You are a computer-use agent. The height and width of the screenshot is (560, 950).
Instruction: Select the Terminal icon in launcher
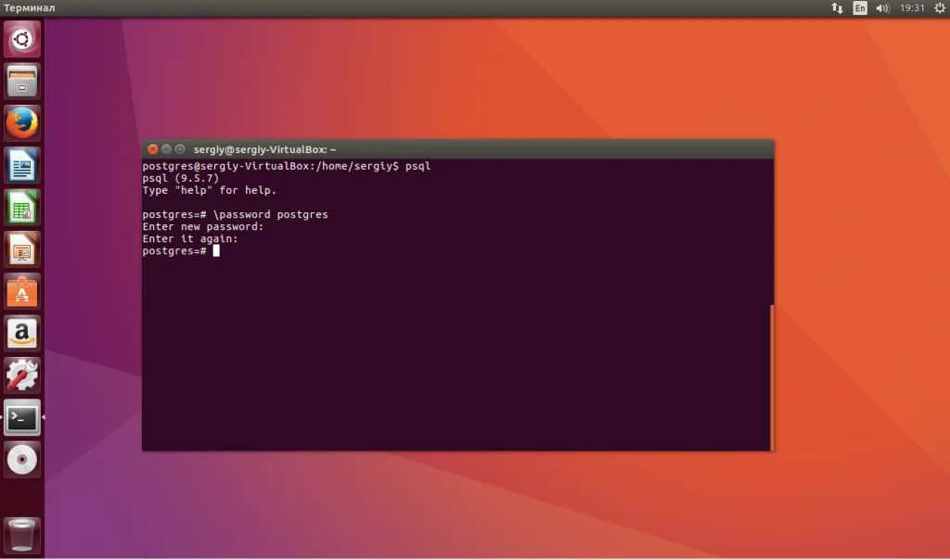[22, 418]
